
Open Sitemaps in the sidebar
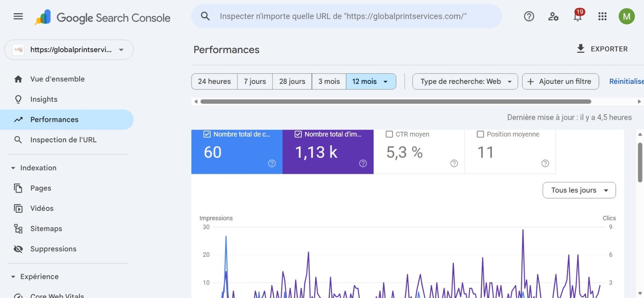coord(46,229)
